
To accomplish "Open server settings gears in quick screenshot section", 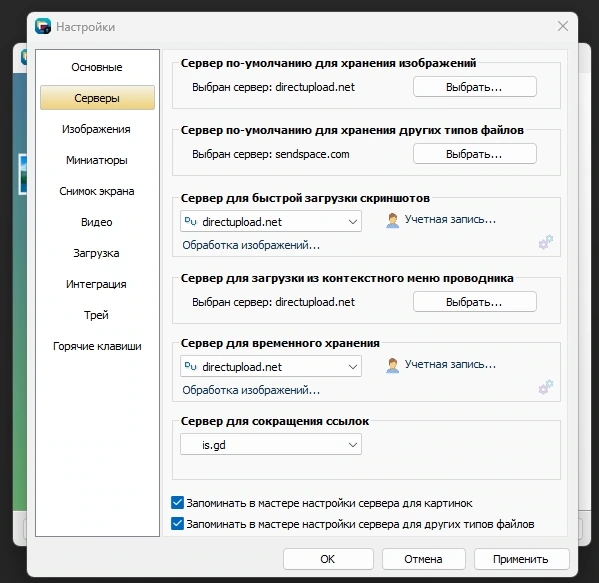I will (546, 242).
